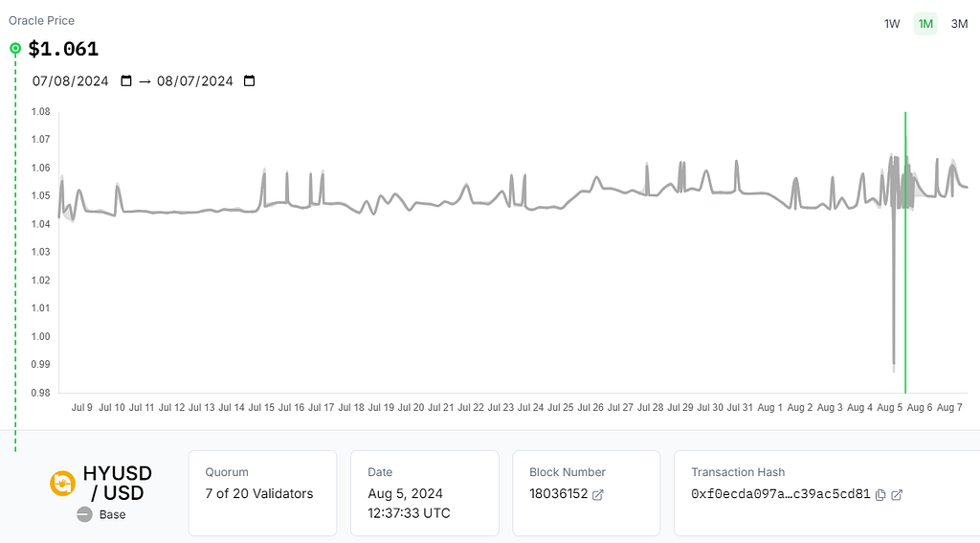Viewport: 980px width, 543px height.
Task: Click the HYUSD token logo
Action: [x=63, y=484]
